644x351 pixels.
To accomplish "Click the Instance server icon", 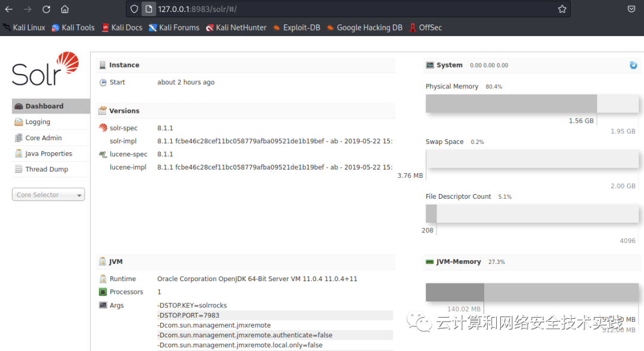I will (x=103, y=65).
